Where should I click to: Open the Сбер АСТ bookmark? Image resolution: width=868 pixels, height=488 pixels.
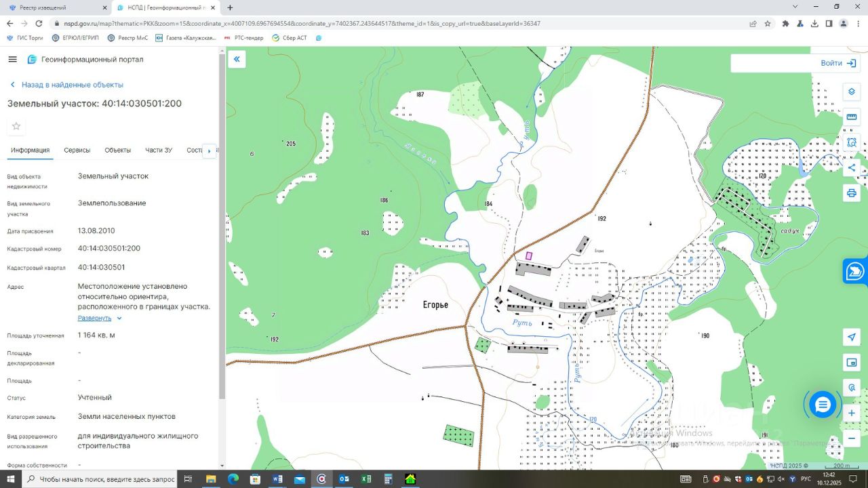click(x=290, y=38)
